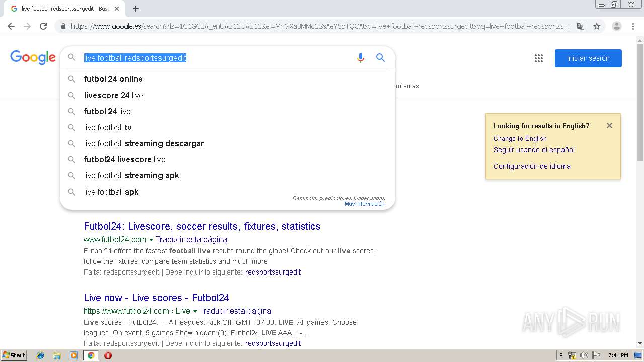This screenshot has height=362, width=644.
Task: Click the address bar URL
Action: tap(320, 26)
